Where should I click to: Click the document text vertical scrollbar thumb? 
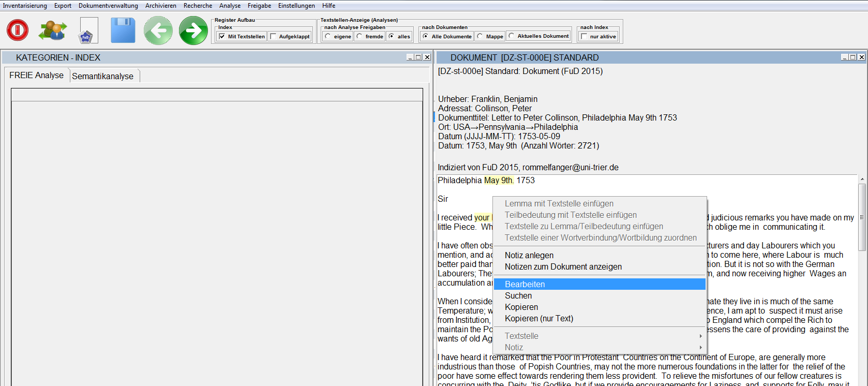[862, 217]
